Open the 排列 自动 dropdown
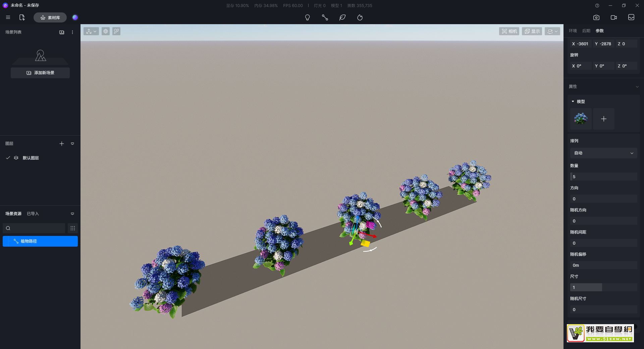 click(603, 153)
